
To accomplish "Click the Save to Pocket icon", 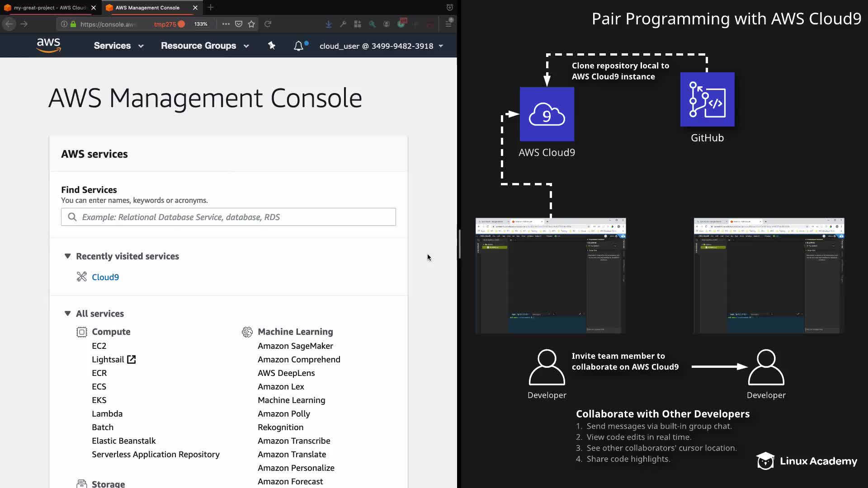I will point(239,24).
